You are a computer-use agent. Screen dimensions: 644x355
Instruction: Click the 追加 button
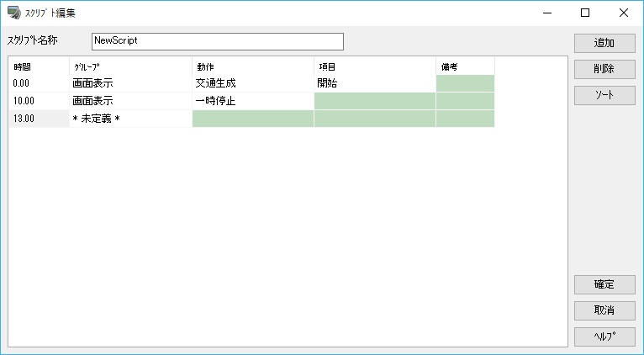pyautogui.click(x=604, y=43)
